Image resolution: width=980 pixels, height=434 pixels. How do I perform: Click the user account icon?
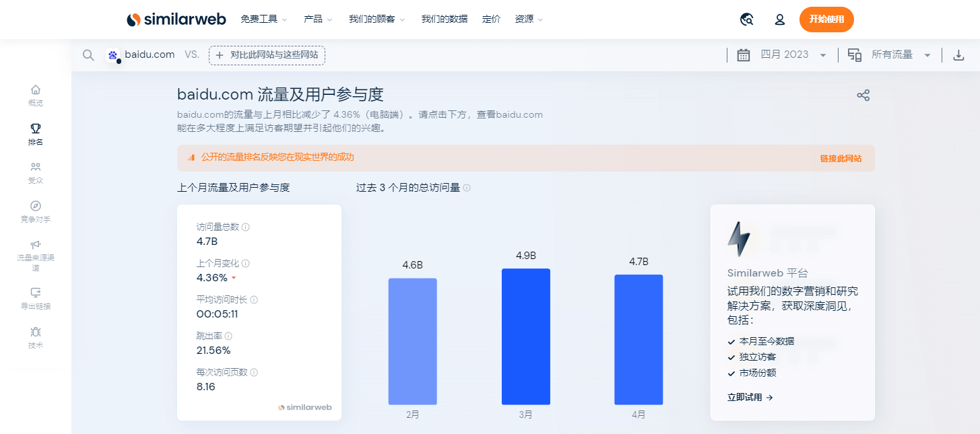pos(780,20)
